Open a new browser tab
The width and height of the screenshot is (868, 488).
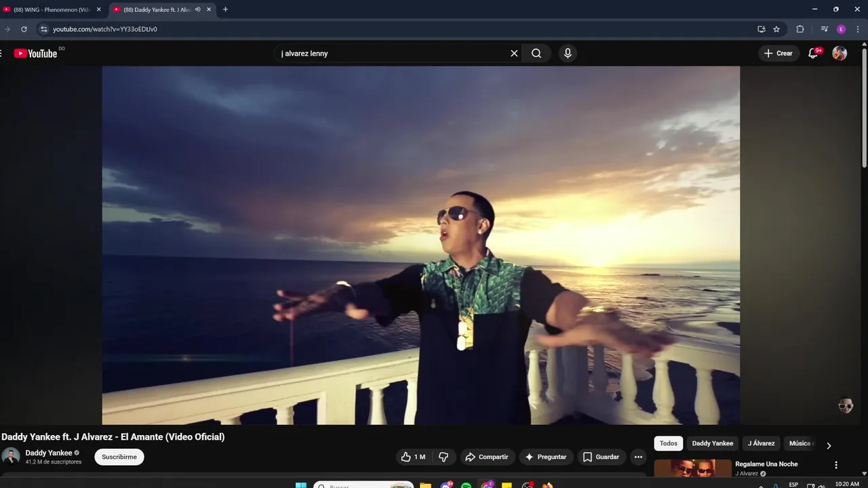click(225, 9)
